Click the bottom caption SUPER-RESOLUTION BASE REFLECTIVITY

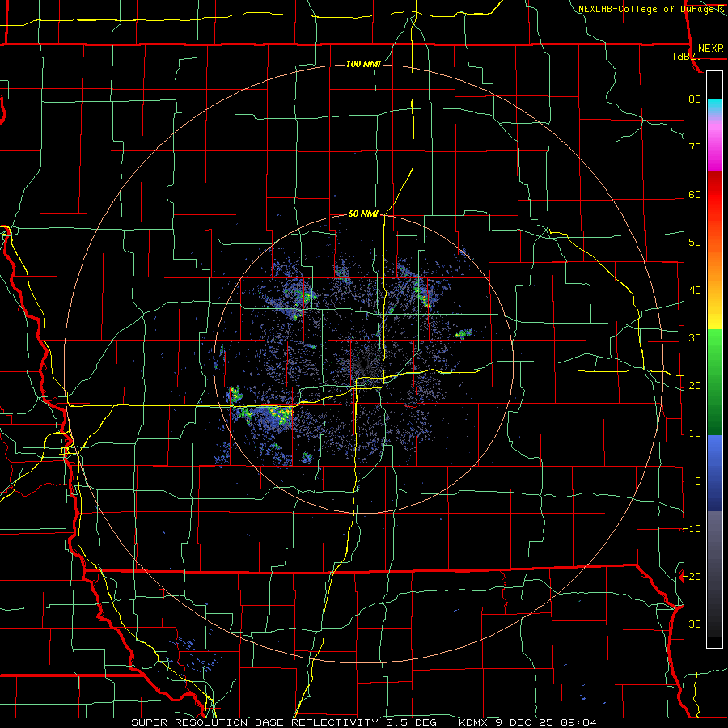pyautogui.click(x=255, y=722)
